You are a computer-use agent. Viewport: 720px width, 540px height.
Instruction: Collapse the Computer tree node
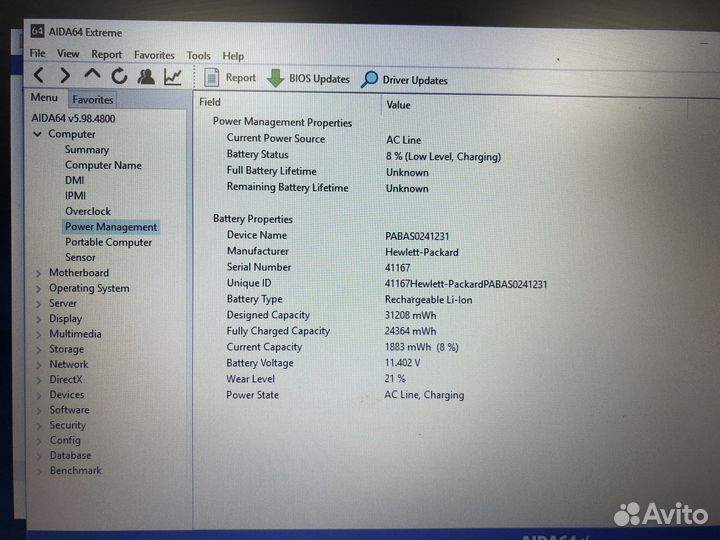38,134
